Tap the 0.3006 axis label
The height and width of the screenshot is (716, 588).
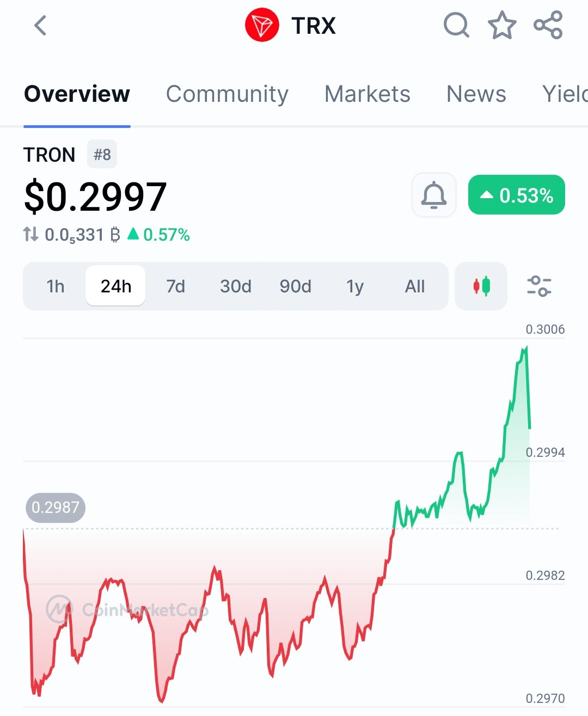[x=545, y=329]
